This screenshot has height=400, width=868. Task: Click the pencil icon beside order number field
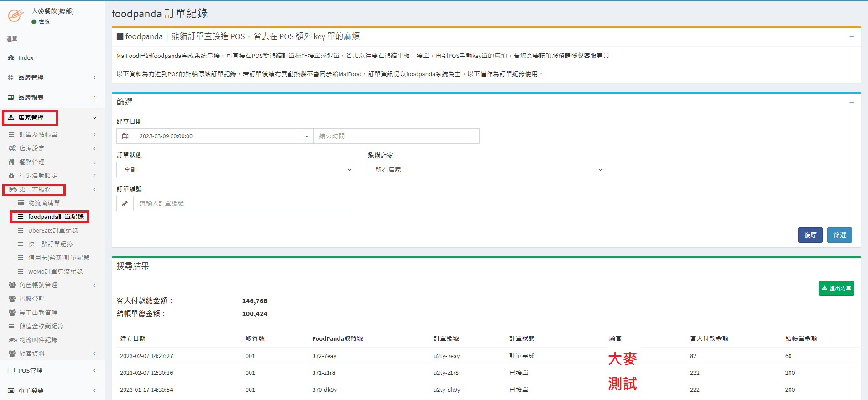(x=125, y=203)
